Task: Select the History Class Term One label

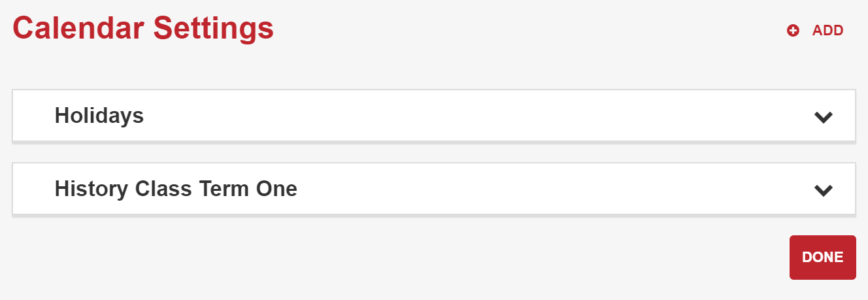Action: click(x=176, y=189)
